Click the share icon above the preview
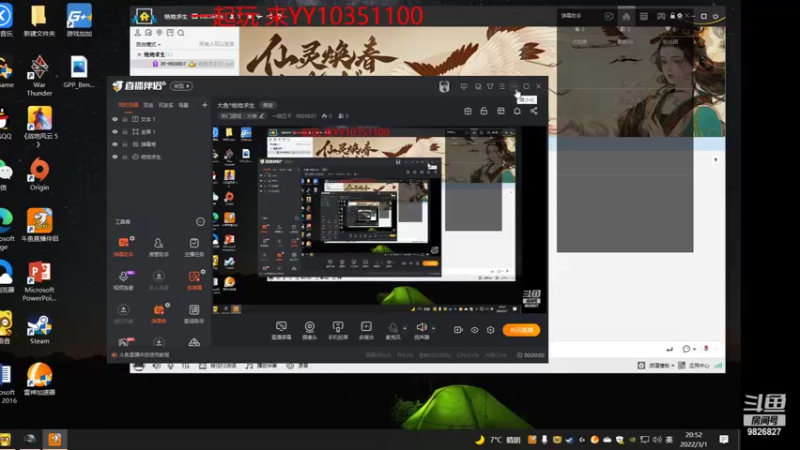This screenshot has width=800, height=450. pos(534,111)
